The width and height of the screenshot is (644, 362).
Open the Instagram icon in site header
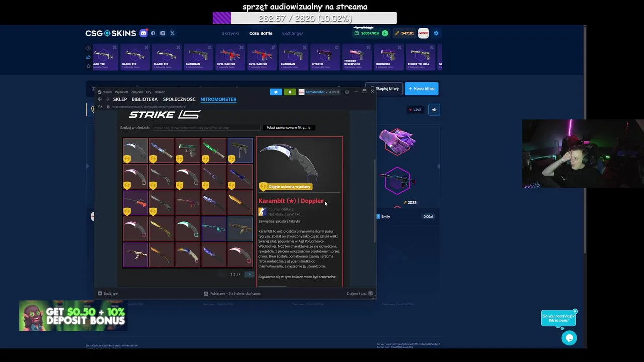tap(163, 33)
